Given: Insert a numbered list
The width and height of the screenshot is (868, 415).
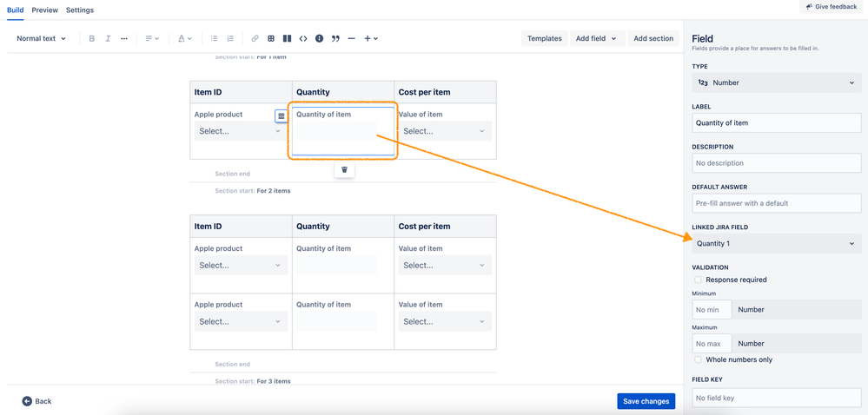Looking at the screenshot, I should tap(230, 39).
